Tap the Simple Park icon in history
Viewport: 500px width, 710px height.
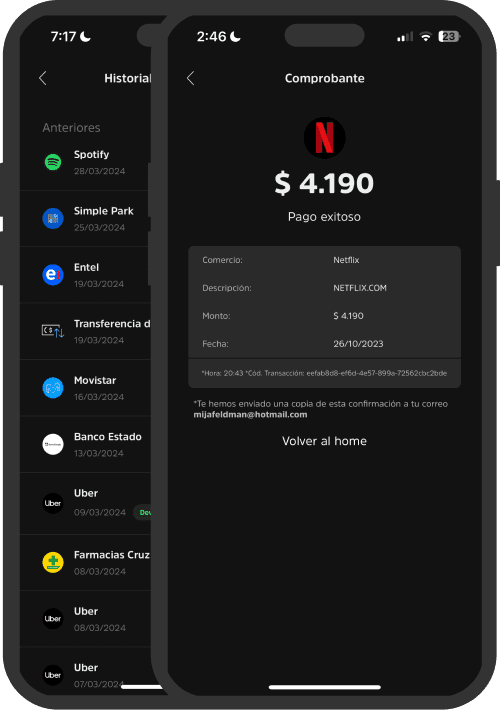[x=53, y=218]
